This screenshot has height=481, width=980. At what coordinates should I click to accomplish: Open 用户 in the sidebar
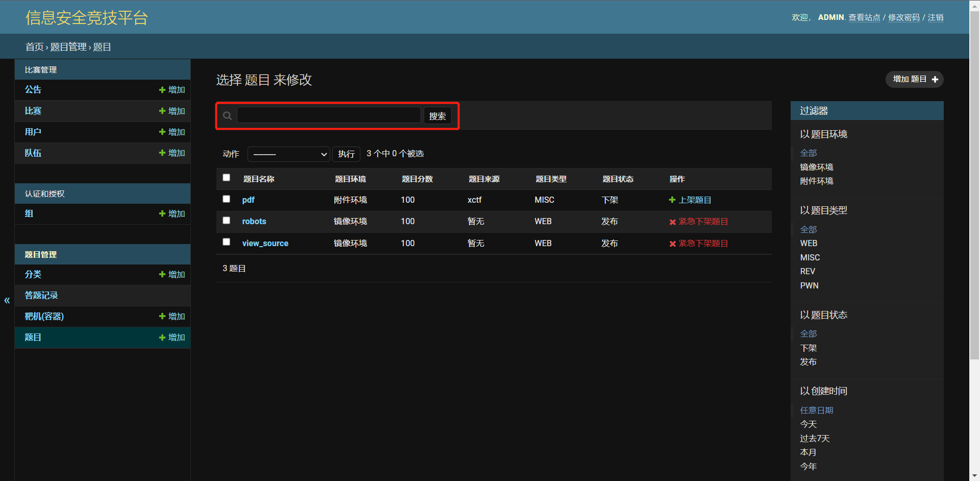pos(33,132)
